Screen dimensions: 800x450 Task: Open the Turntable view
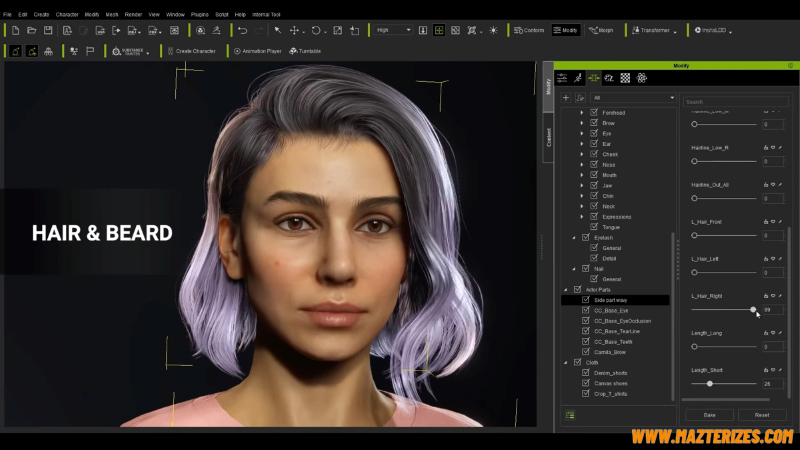pos(305,51)
